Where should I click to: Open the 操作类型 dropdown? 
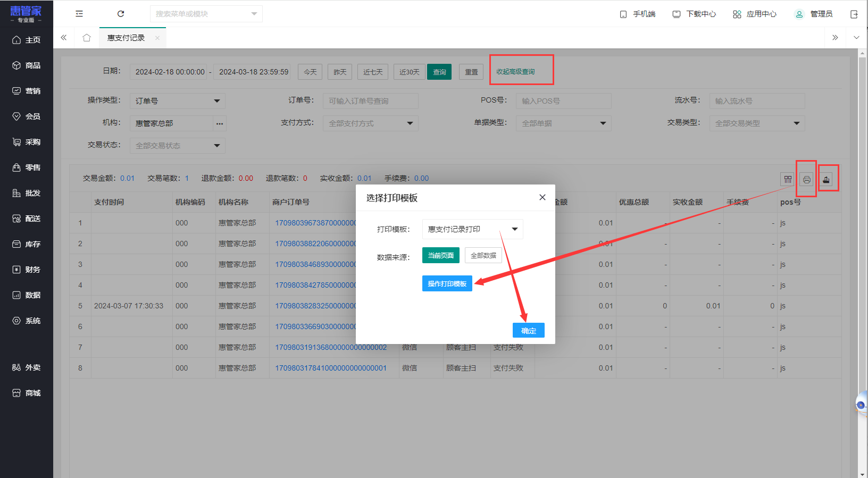(x=178, y=101)
